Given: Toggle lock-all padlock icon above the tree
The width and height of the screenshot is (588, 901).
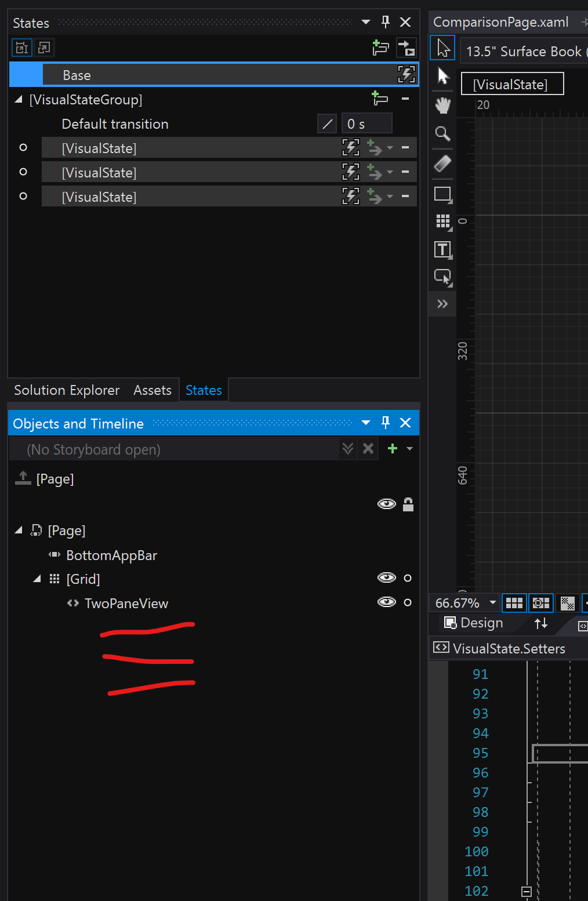Looking at the screenshot, I should coord(408,504).
